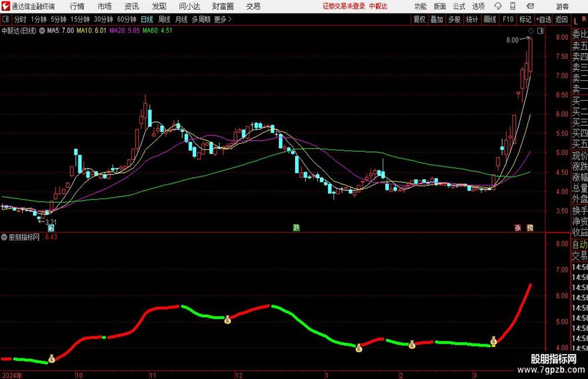Click the diamond icon above price axis

pyautogui.click(x=531, y=30)
